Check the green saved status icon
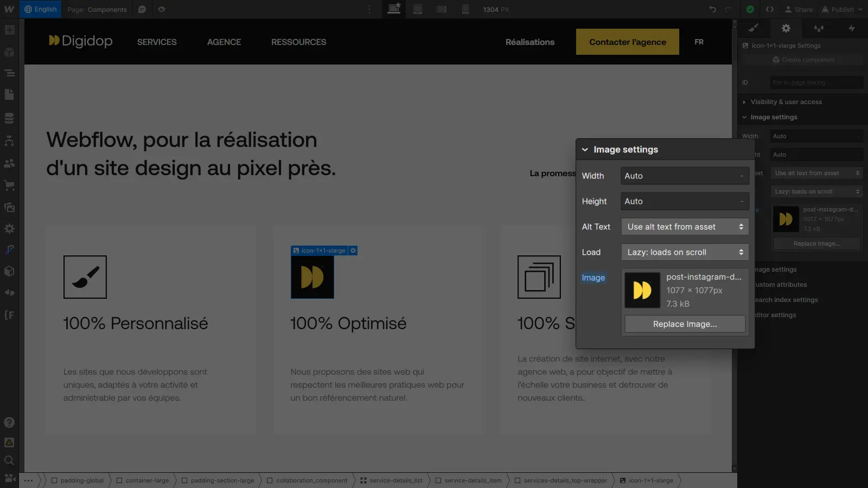The width and height of the screenshot is (868, 488). (x=750, y=9)
